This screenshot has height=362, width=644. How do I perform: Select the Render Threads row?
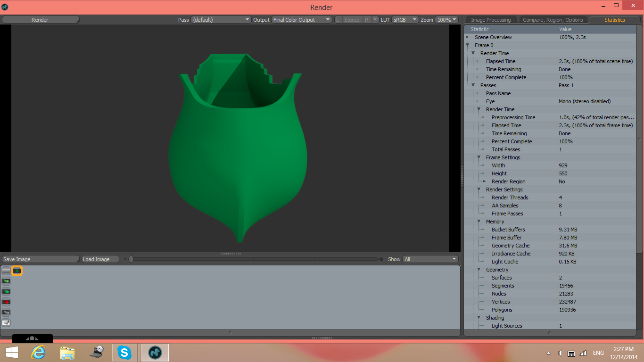tap(550, 197)
